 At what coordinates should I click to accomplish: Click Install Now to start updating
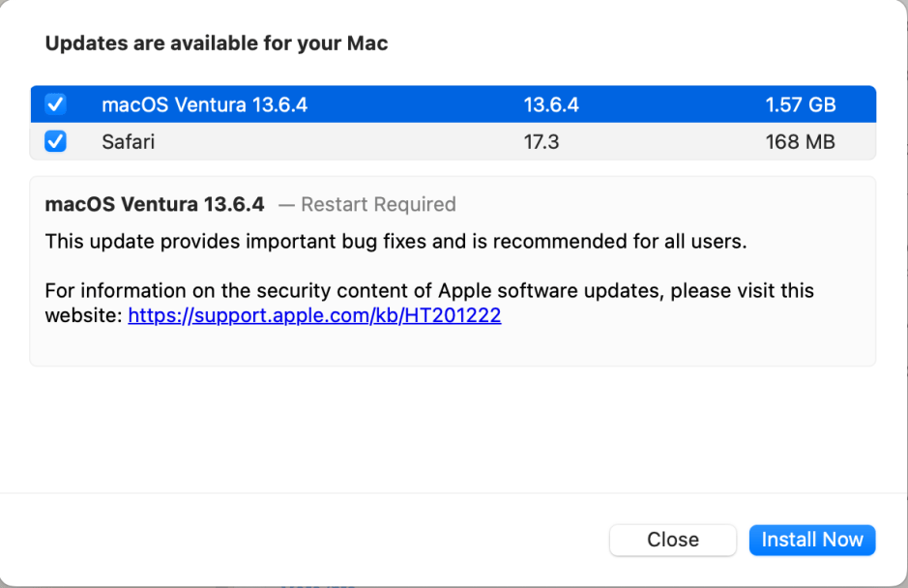[811, 540]
